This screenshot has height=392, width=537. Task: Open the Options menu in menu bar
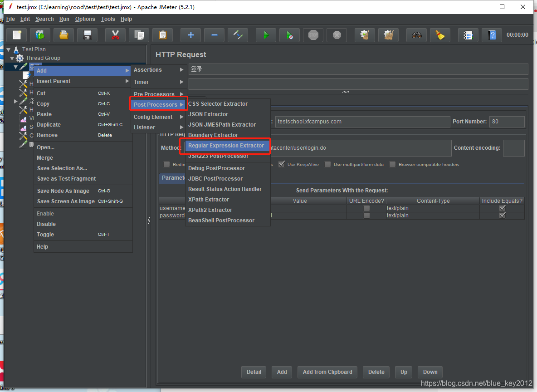coord(85,19)
